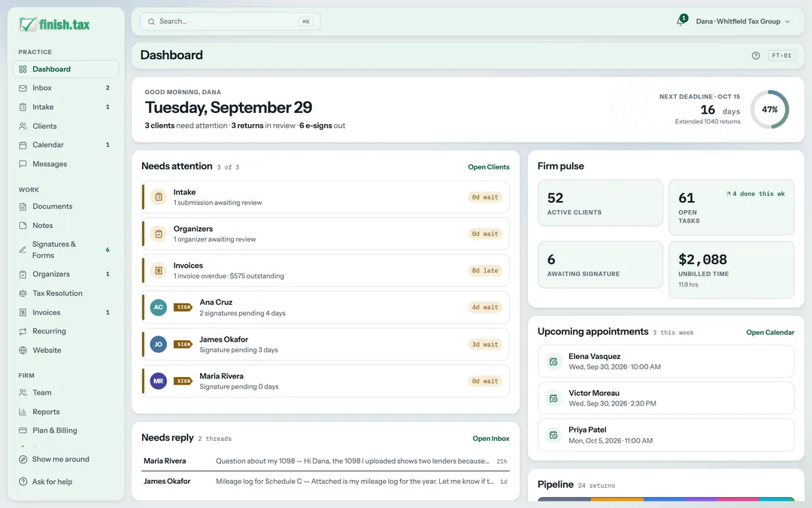Click the Reports bar chart icon
The width and height of the screenshot is (812, 508).
23,412
